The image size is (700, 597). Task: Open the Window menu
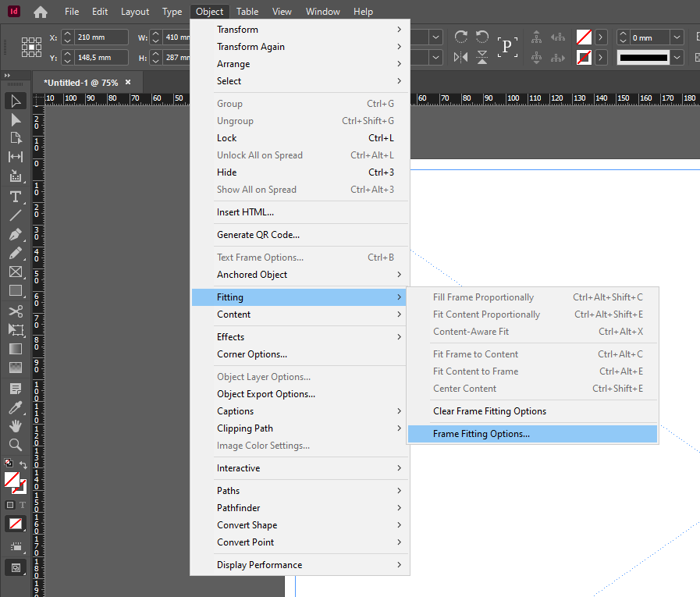click(x=322, y=12)
